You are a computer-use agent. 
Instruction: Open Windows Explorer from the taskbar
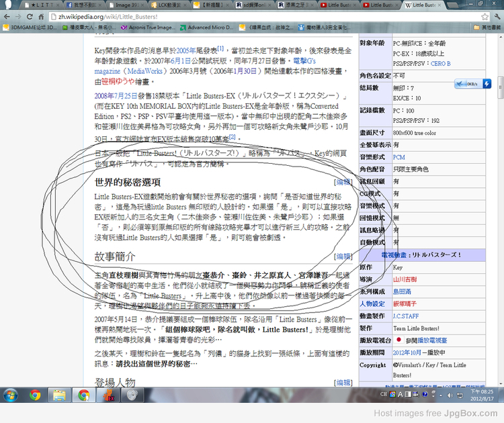tap(58, 395)
